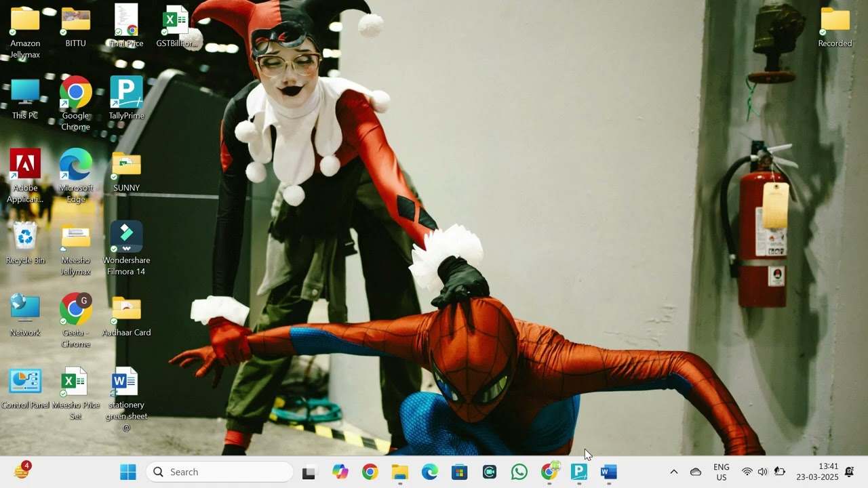Select the SUNNY folder icon

(126, 172)
